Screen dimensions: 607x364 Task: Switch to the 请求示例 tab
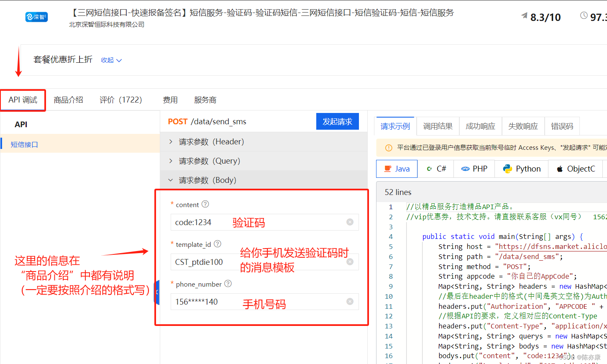point(395,126)
